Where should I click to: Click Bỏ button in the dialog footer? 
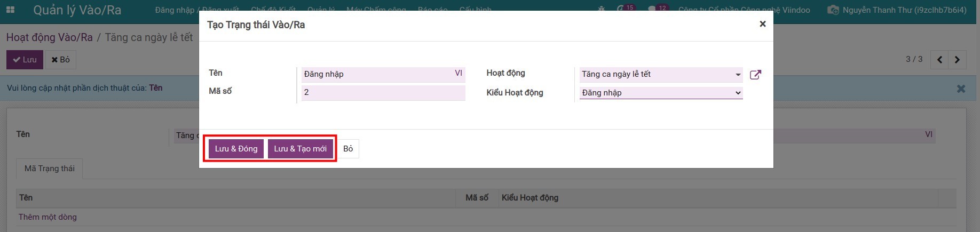(x=348, y=149)
